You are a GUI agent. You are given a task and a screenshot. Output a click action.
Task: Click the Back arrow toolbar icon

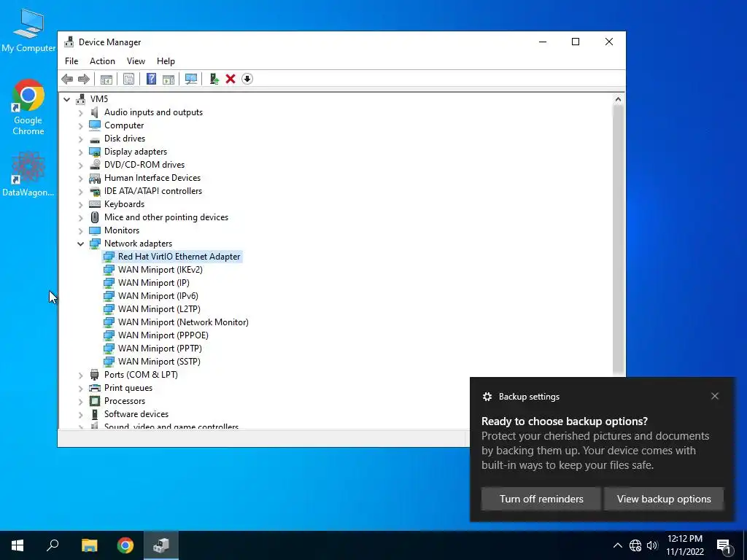tap(67, 79)
